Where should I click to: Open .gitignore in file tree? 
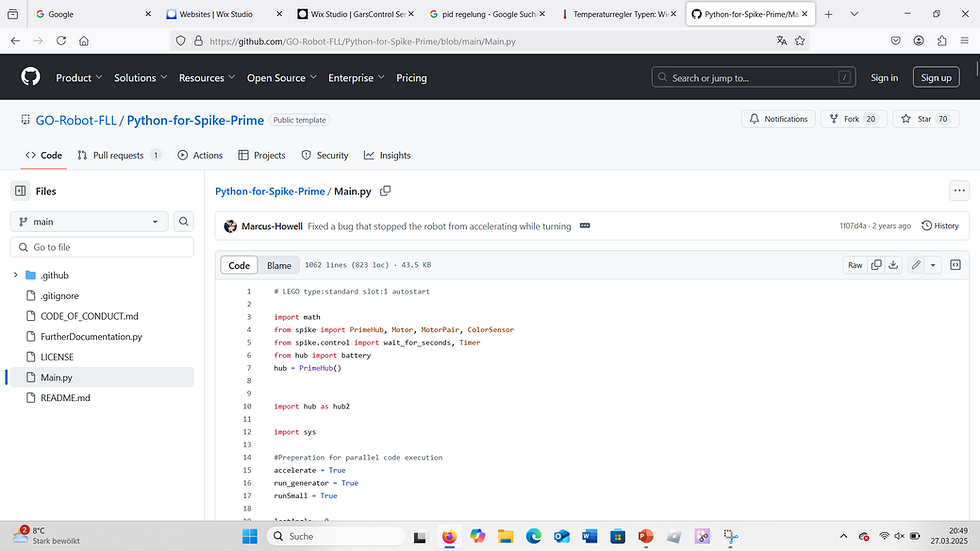[x=59, y=295]
